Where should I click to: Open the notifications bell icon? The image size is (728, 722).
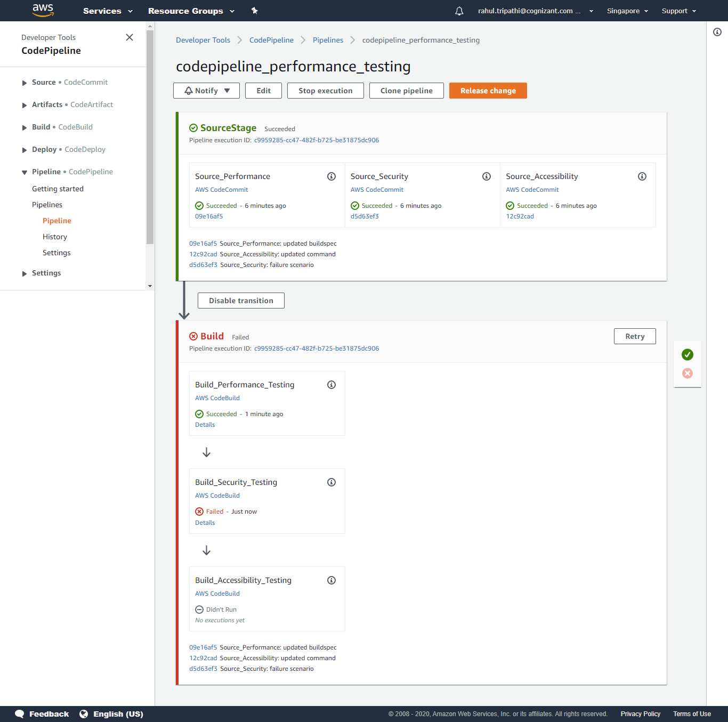[x=459, y=11]
